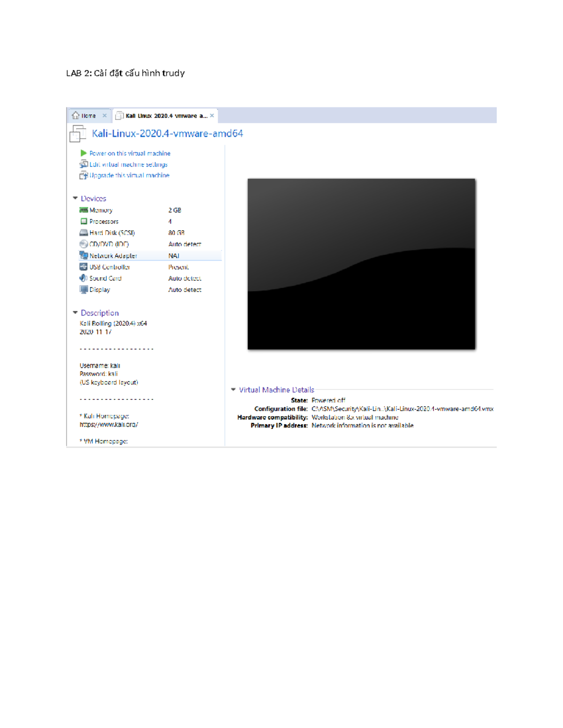Collapse the Devices section

click(75, 198)
